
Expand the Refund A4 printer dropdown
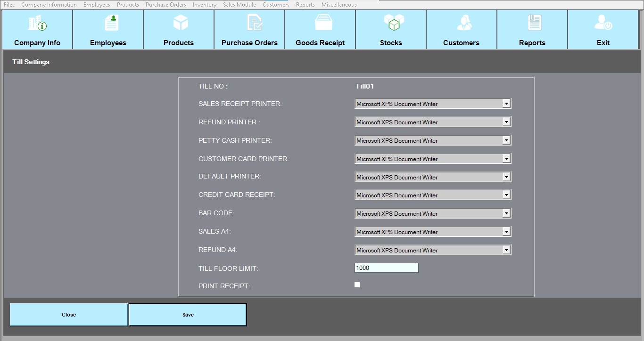506,250
